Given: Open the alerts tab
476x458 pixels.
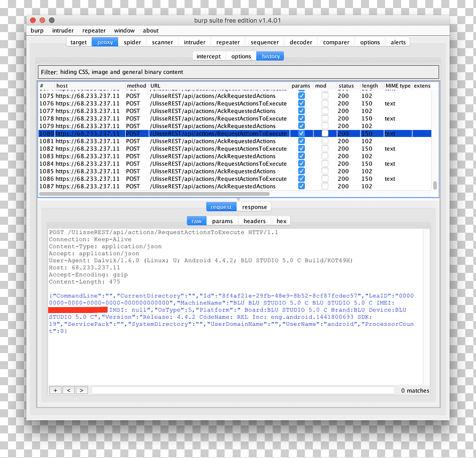Looking at the screenshot, I should click(398, 42).
